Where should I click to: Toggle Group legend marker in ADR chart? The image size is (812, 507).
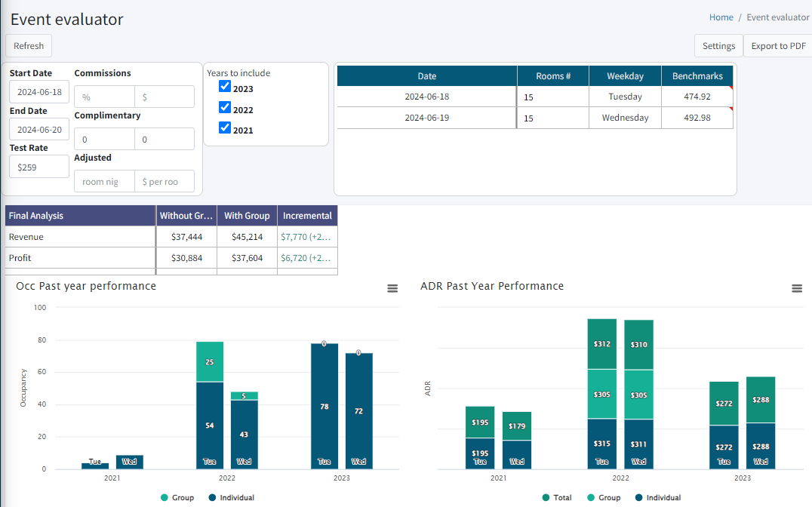[592, 498]
